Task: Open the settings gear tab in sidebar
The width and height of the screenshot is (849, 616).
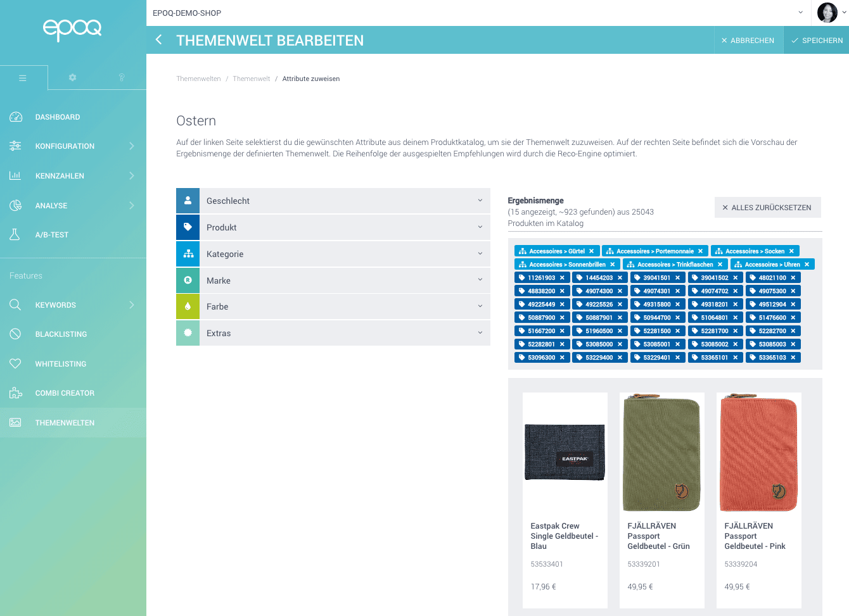Action: 72,77
